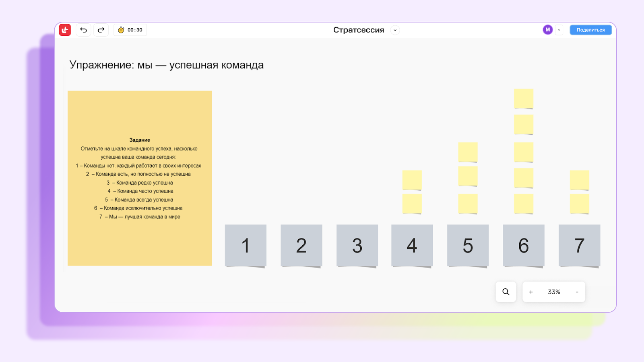The height and width of the screenshot is (362, 644).
Task: Select the lowest yellow sticker above card 7
Action: (580, 204)
